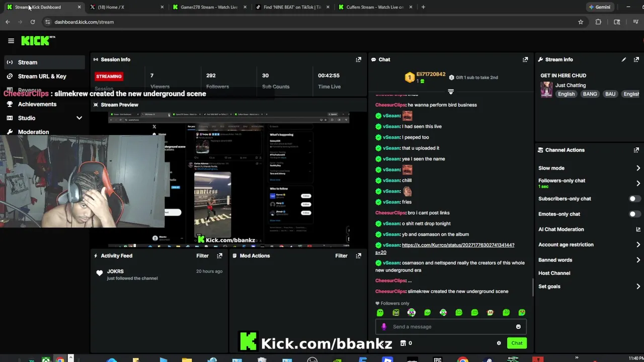644x362 pixels.
Task: Open chat settings gear icon
Action: click(x=499, y=343)
